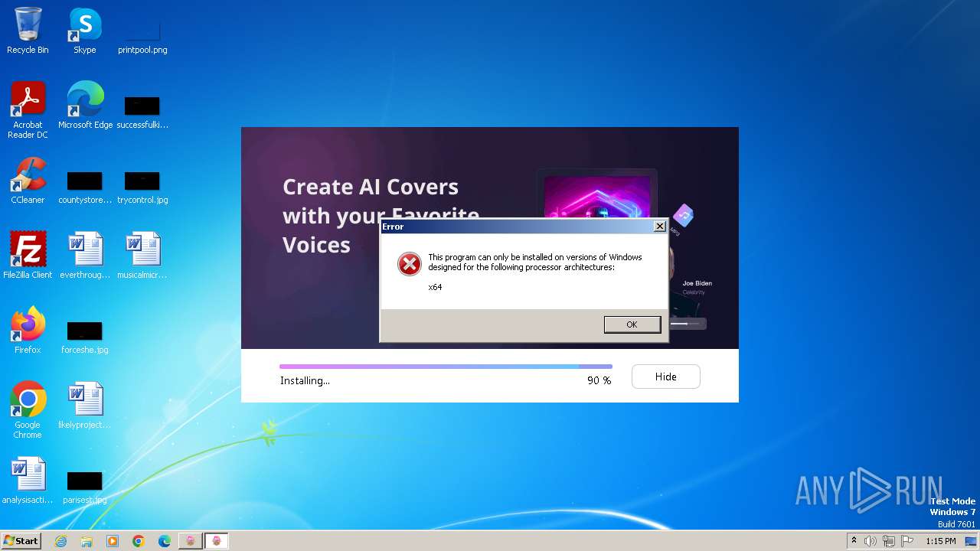
Task: Switch to the active installer taskbar button
Action: pos(217,541)
